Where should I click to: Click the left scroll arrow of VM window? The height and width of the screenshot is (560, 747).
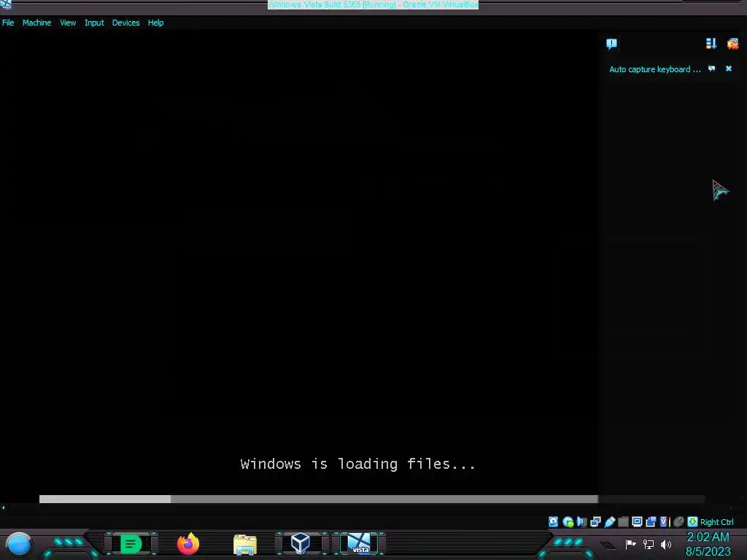(x=4, y=507)
